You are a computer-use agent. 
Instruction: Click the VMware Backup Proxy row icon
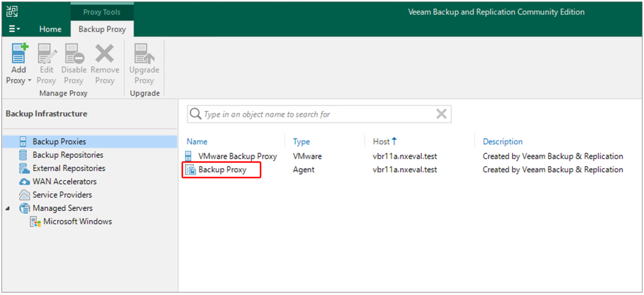coord(188,157)
